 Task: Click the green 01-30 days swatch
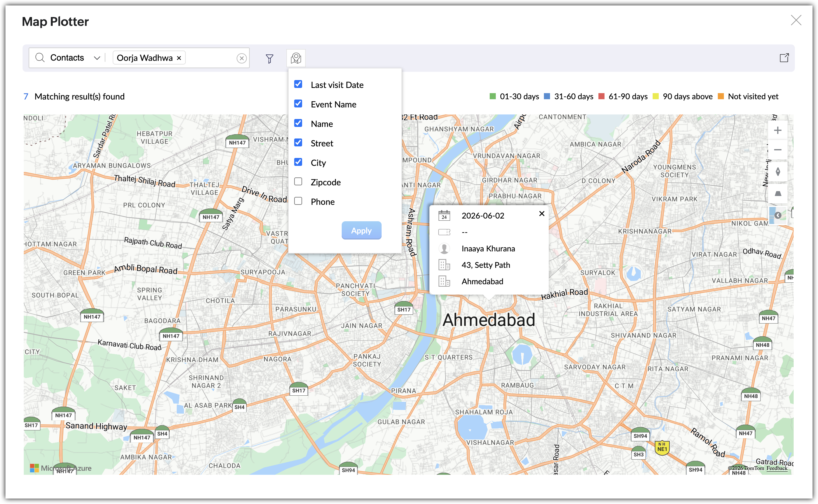(492, 96)
